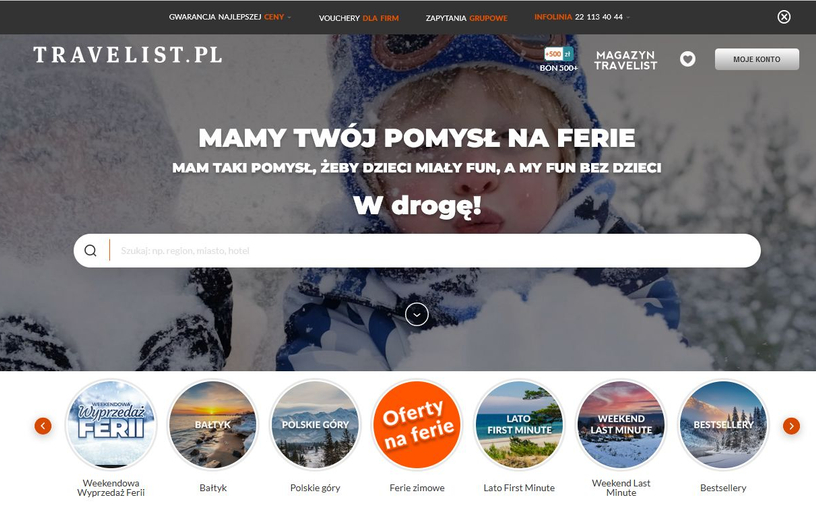Image resolution: width=816 pixels, height=510 pixels.
Task: Select the Bałtyk category circle
Action: (213, 425)
